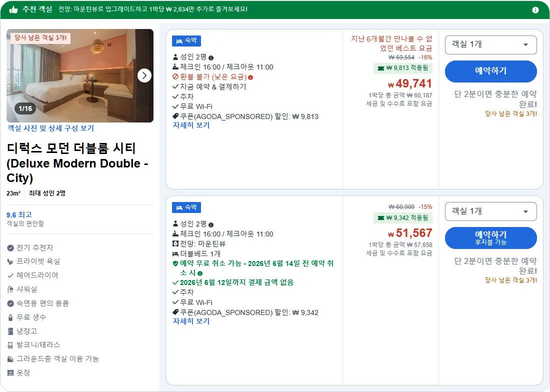Click the 헤어드라이어 amenity row
This screenshot has width=550, height=392.
pyautogui.click(x=32, y=275)
